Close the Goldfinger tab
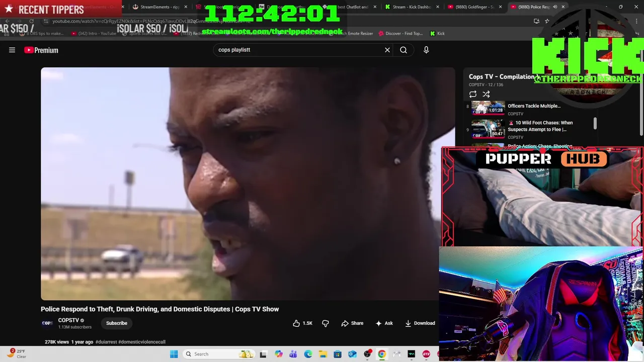This screenshot has height=362, width=644. click(500, 7)
